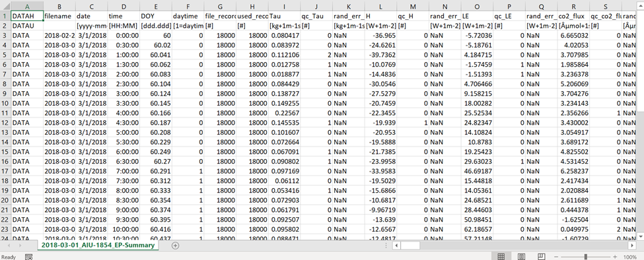Click the 'DOY' header cell

point(156,16)
